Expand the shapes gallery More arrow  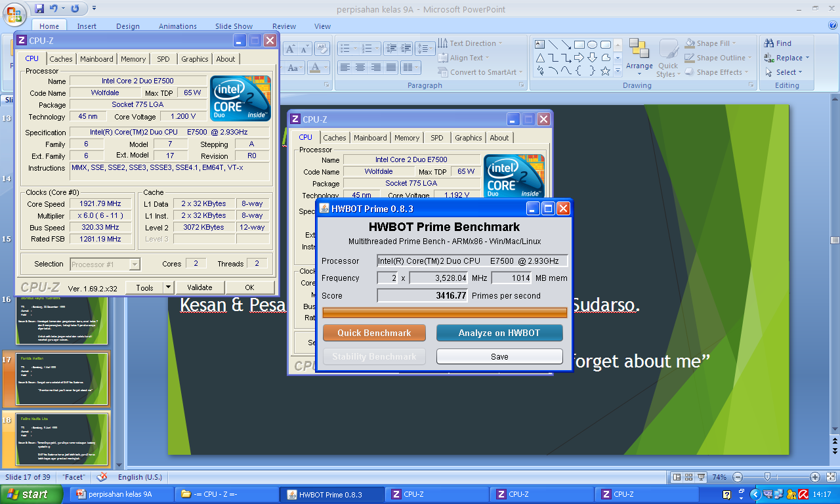618,70
